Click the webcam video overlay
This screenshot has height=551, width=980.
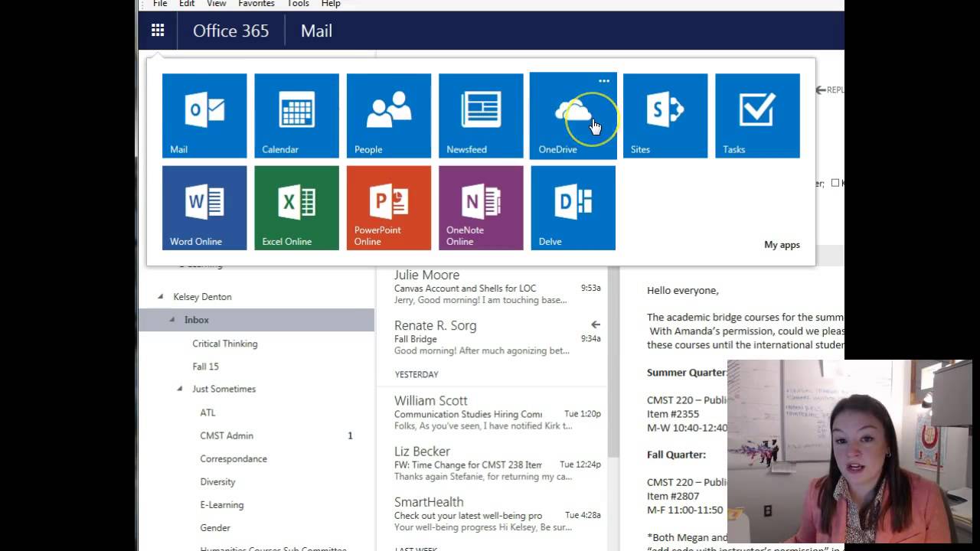click(849, 451)
